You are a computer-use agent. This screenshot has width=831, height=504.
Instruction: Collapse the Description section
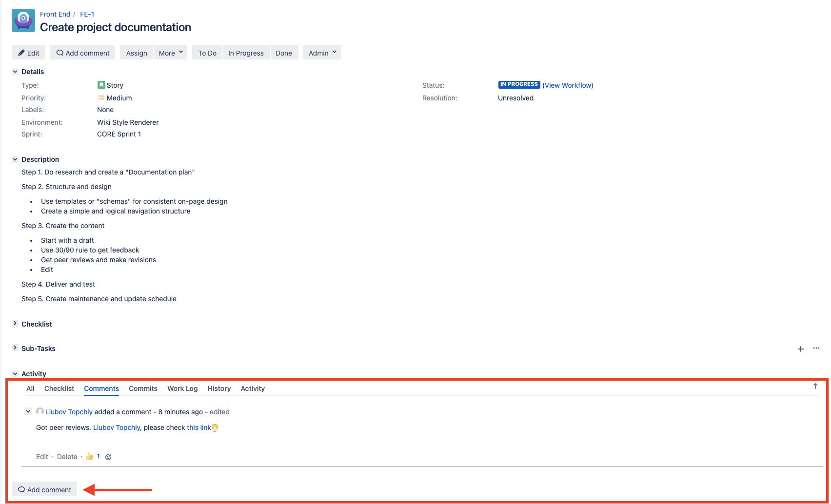click(15, 159)
